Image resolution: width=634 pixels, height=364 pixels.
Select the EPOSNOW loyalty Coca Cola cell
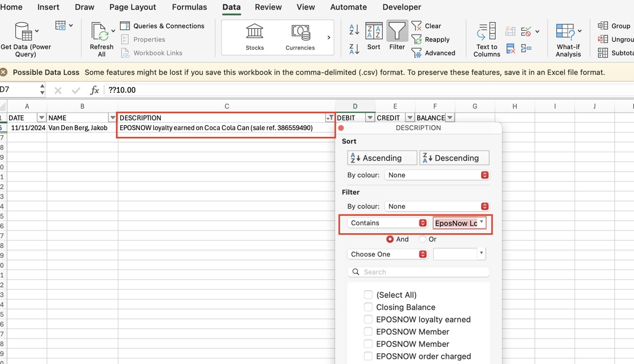pyautogui.click(x=227, y=128)
